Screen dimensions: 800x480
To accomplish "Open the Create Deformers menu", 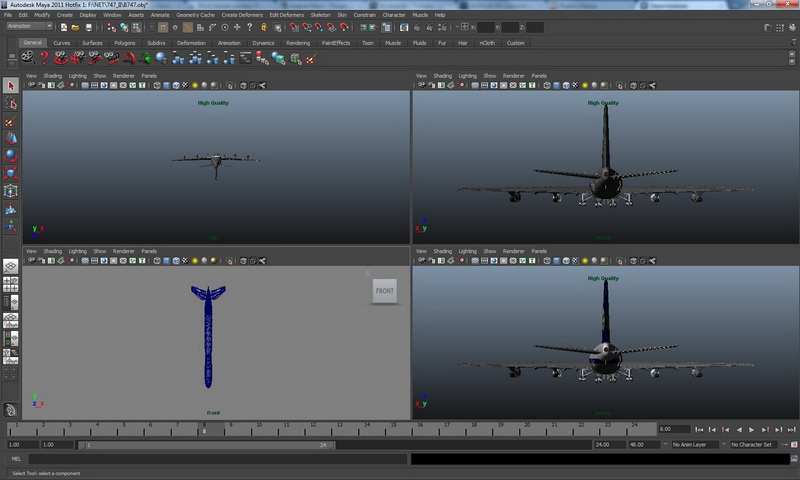I will tap(243, 15).
